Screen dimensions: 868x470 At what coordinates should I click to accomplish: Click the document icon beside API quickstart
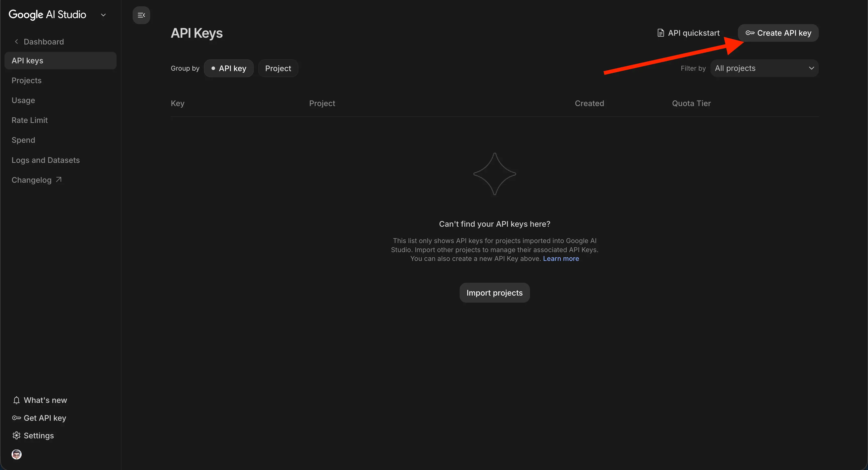[661, 33]
